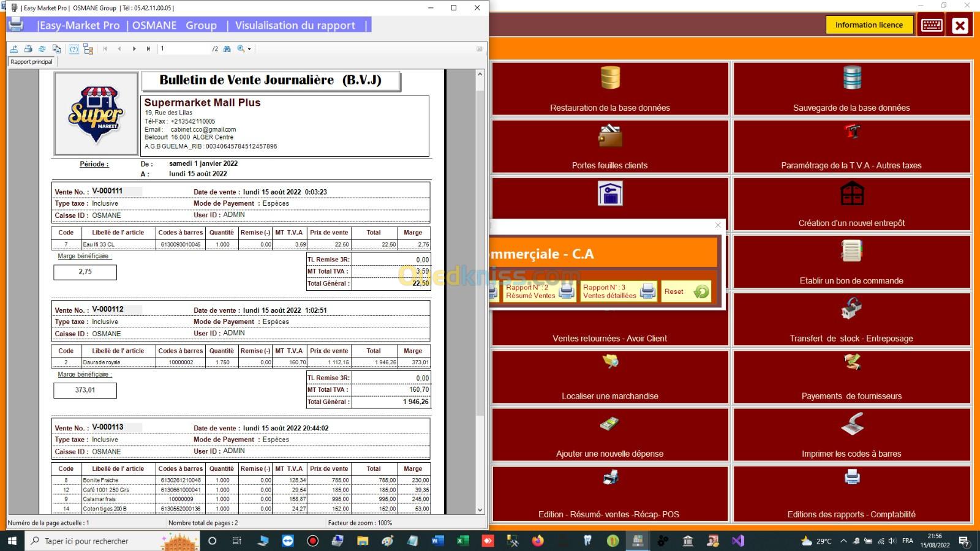Go to the next report page
Viewport: 980px width, 551px height.
pyautogui.click(x=134, y=49)
